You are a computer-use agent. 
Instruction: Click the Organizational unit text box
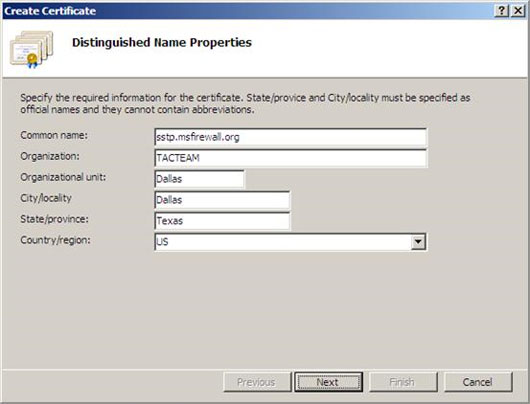click(x=199, y=179)
